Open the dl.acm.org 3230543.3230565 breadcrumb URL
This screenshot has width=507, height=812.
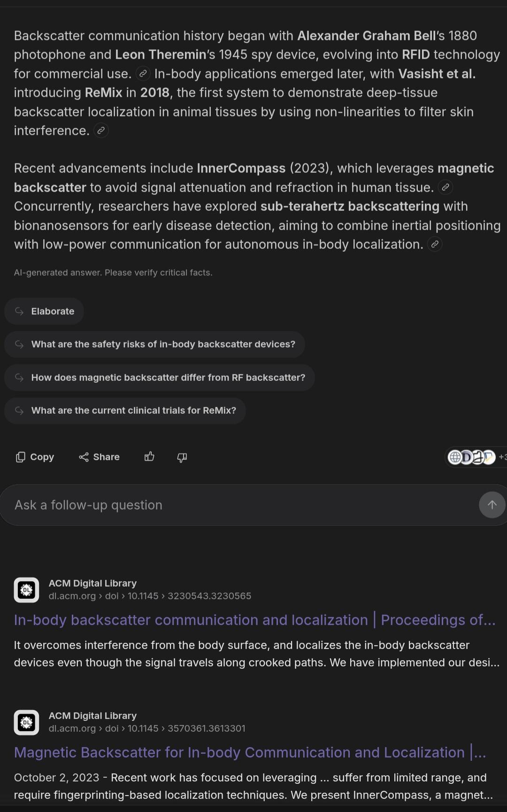[150, 596]
